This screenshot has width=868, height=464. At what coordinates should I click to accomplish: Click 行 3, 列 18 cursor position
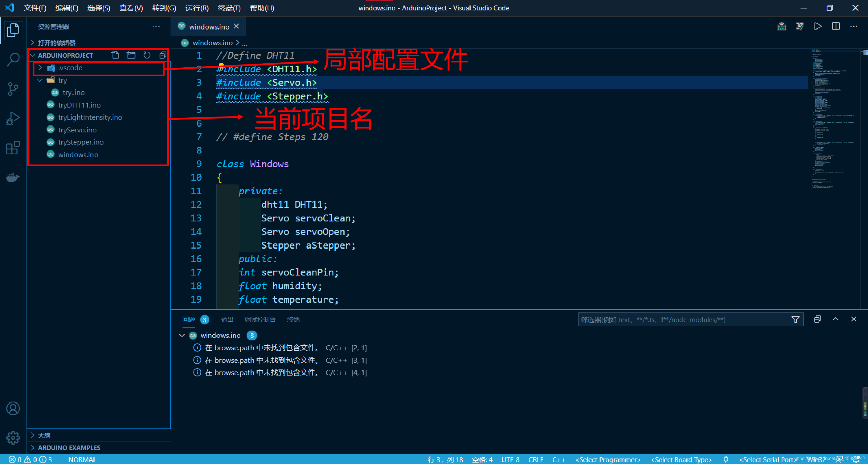click(x=445, y=459)
